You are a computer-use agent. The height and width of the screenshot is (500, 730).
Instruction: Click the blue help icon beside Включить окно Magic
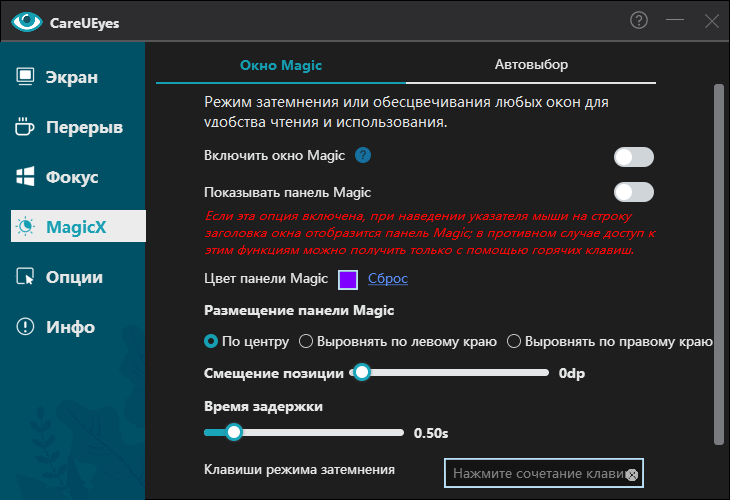coord(363,156)
